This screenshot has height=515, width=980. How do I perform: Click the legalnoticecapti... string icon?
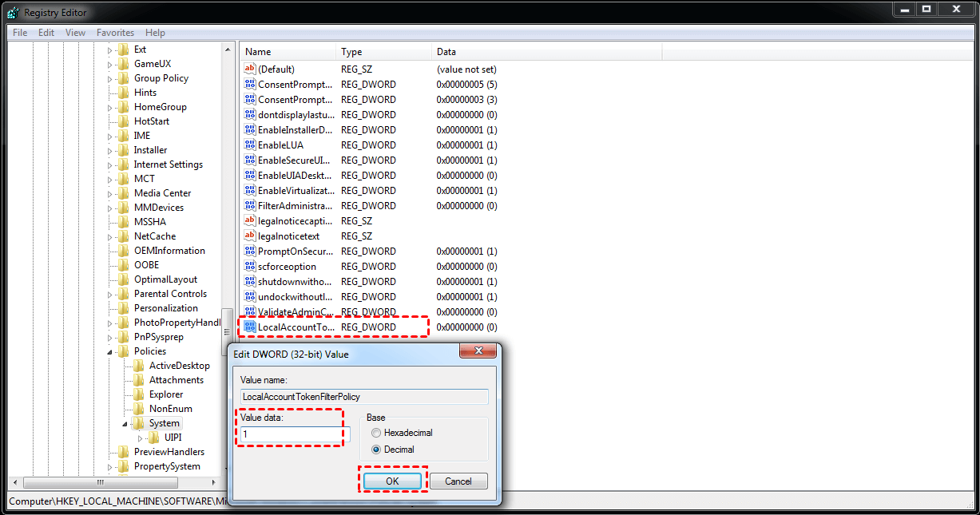coord(250,221)
